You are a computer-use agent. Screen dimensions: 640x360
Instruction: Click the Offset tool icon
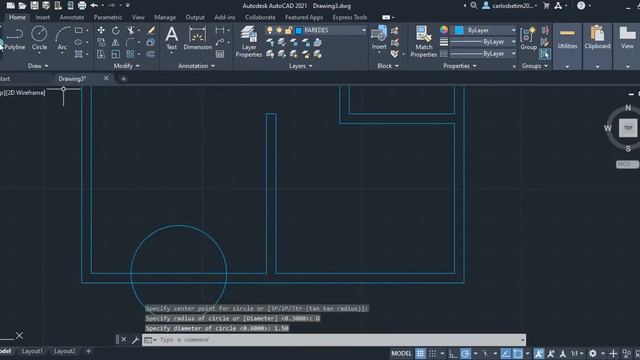(x=151, y=54)
